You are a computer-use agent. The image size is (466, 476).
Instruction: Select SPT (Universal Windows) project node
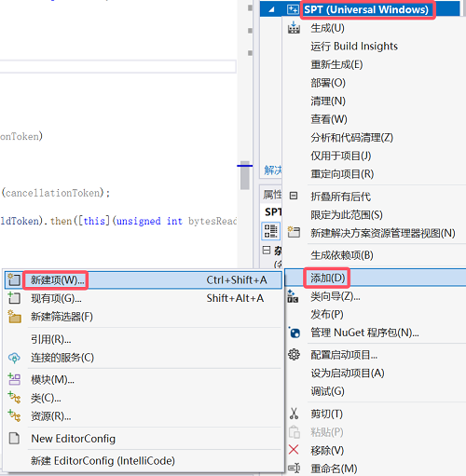click(x=366, y=9)
